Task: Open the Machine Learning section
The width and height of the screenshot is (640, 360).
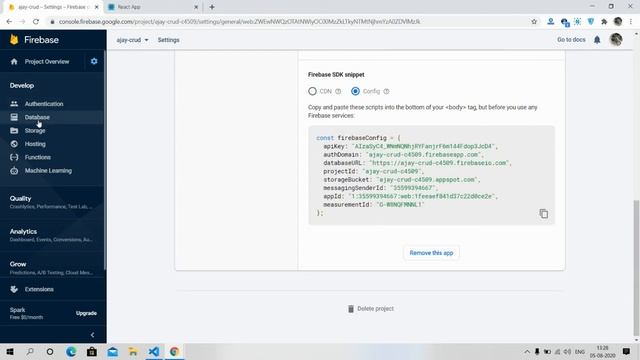Action: [48, 171]
